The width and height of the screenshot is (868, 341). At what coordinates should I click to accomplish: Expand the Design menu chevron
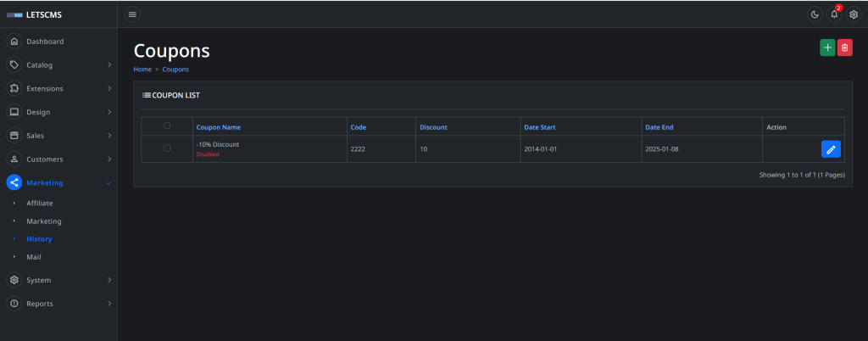tap(109, 112)
